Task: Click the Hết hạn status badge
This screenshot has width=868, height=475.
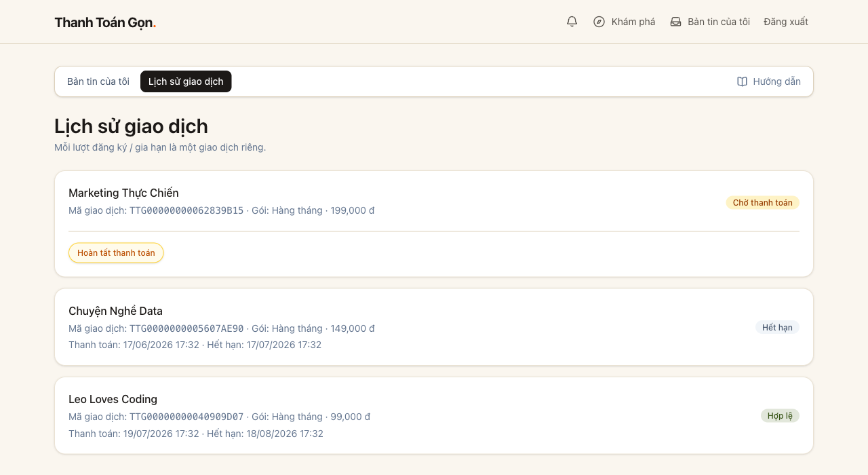Action: click(x=777, y=327)
